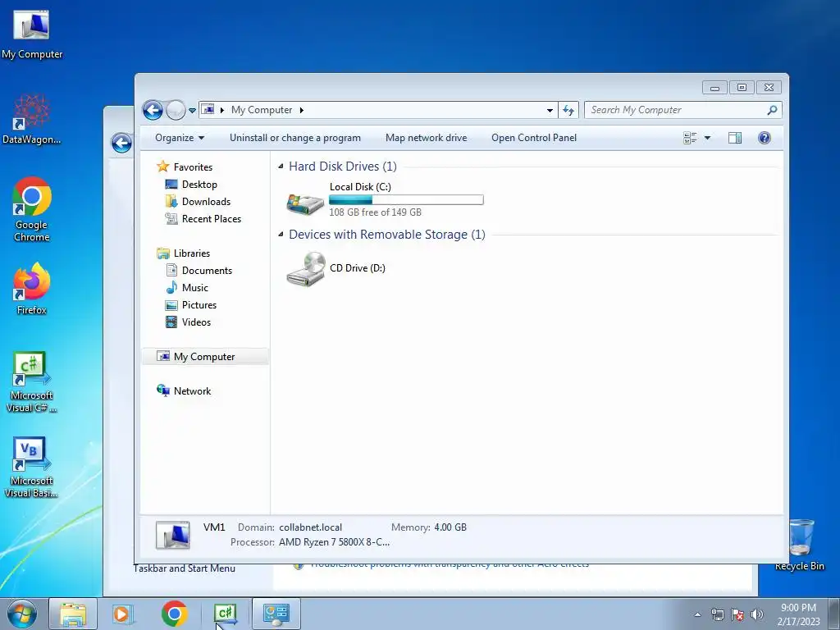Click the Change your view icon
Screen dimensions: 840x630
click(690, 138)
